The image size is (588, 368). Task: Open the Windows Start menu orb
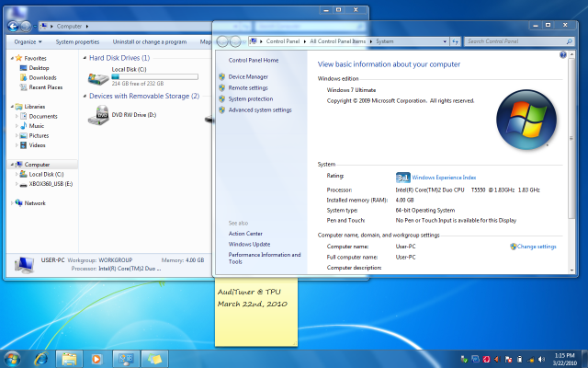coord(12,359)
